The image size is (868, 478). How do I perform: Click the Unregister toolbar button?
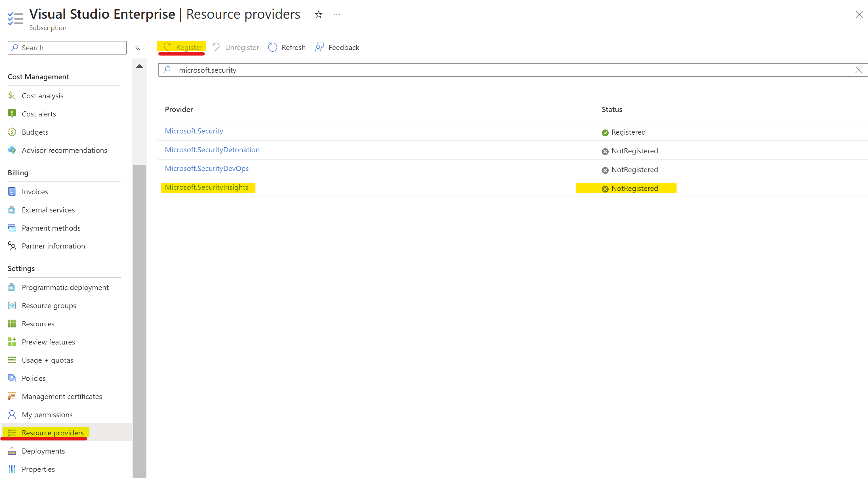pos(236,47)
